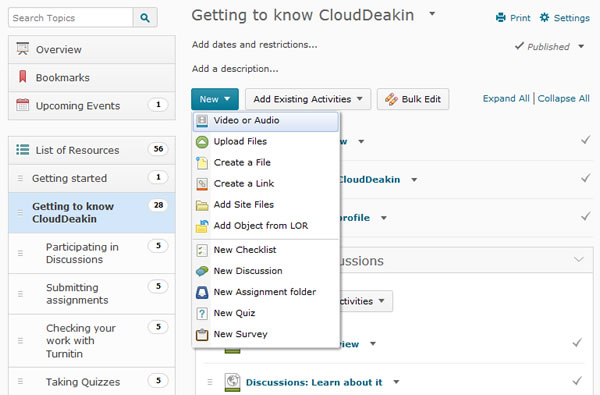Click drag handle left of Discussions: Learn about it
This screenshot has width=600, height=395.
(210, 382)
